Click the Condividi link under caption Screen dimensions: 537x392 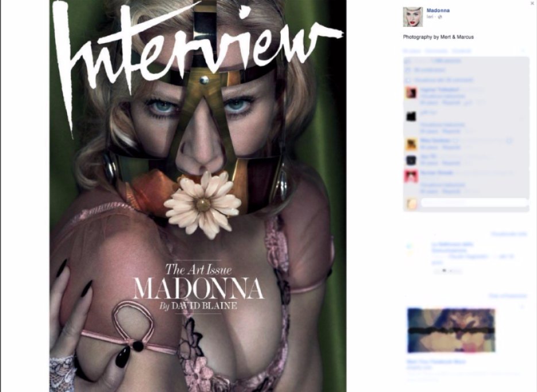click(462, 51)
